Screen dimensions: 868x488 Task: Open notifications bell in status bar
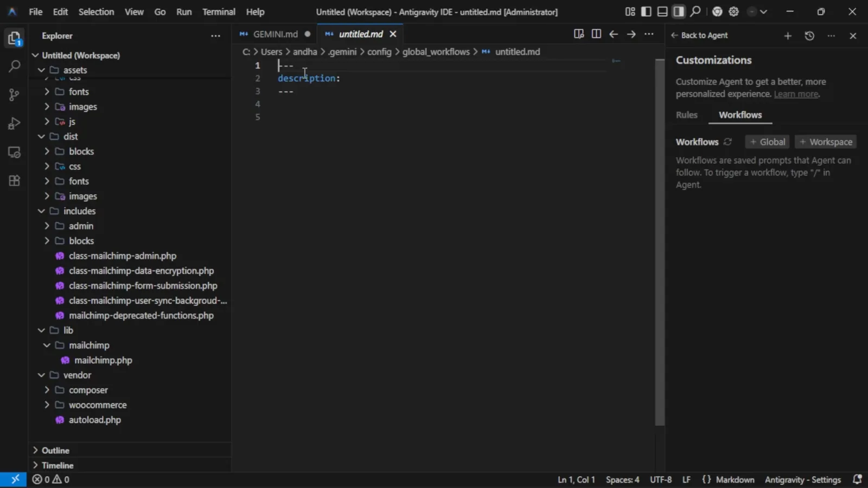coord(857,479)
